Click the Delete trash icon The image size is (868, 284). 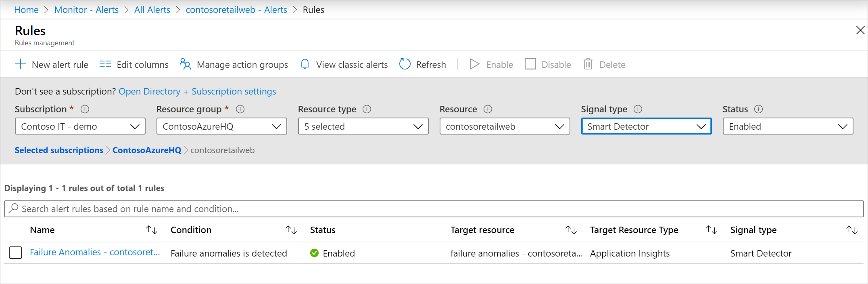point(588,64)
